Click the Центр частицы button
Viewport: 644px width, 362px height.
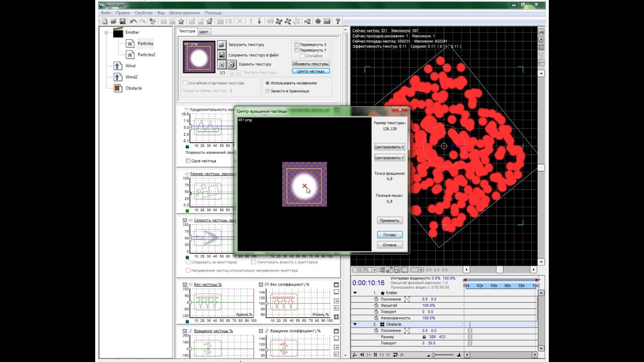coord(311,71)
